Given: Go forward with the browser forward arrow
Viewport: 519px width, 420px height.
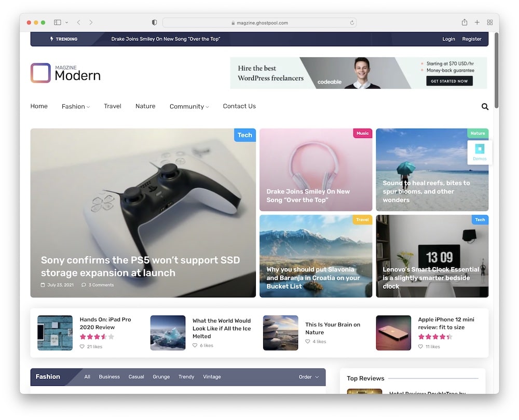Looking at the screenshot, I should click(91, 22).
